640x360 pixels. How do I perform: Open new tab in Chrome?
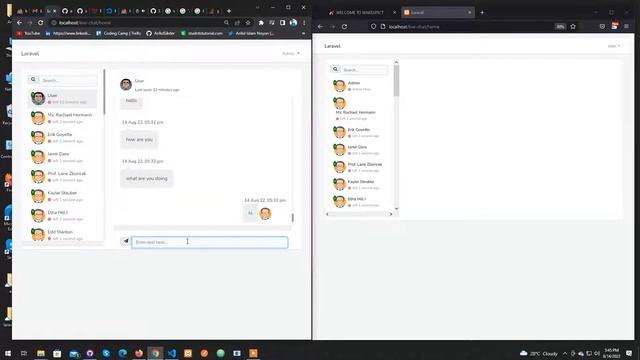(229, 11)
